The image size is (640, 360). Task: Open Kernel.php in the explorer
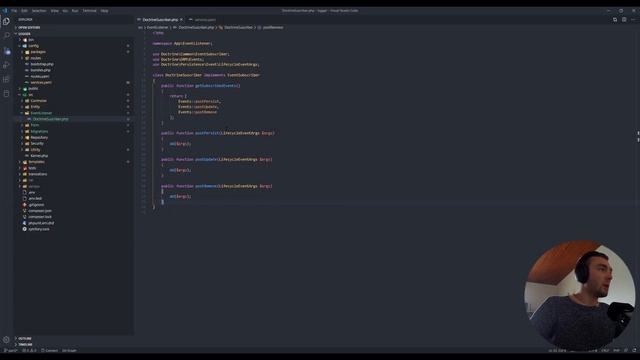tap(39, 156)
